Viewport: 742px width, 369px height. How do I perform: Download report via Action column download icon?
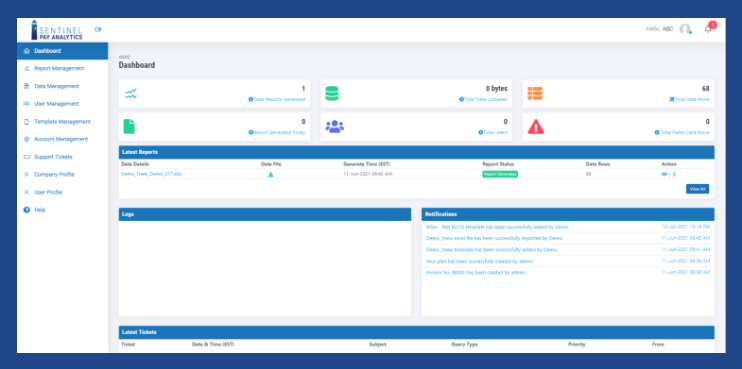674,174
